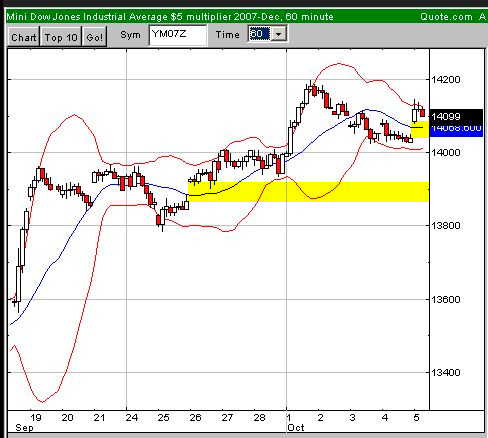Image resolution: width=488 pixels, height=438 pixels.
Task: Expand the Time interval dropdown arrow
Action: pos(279,34)
